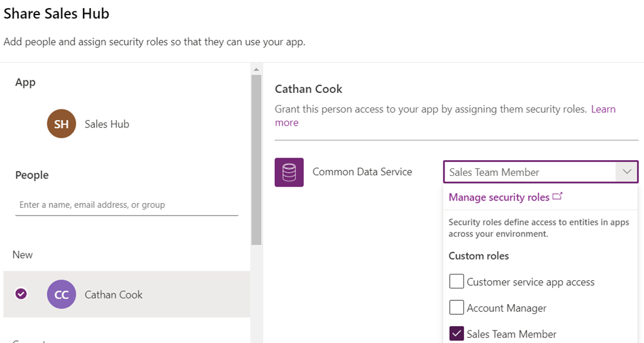Image resolution: width=644 pixels, height=343 pixels.
Task: Collapse the security role dropdown chevron
Action: click(x=626, y=171)
